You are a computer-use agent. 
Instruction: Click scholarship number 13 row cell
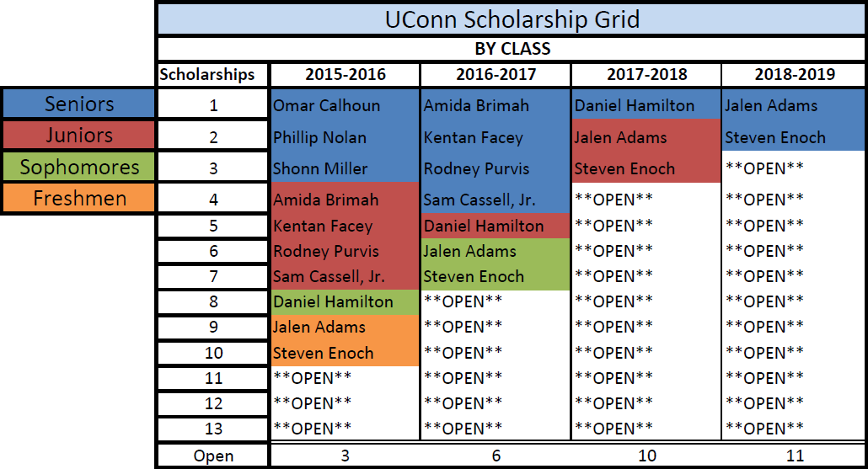(213, 429)
